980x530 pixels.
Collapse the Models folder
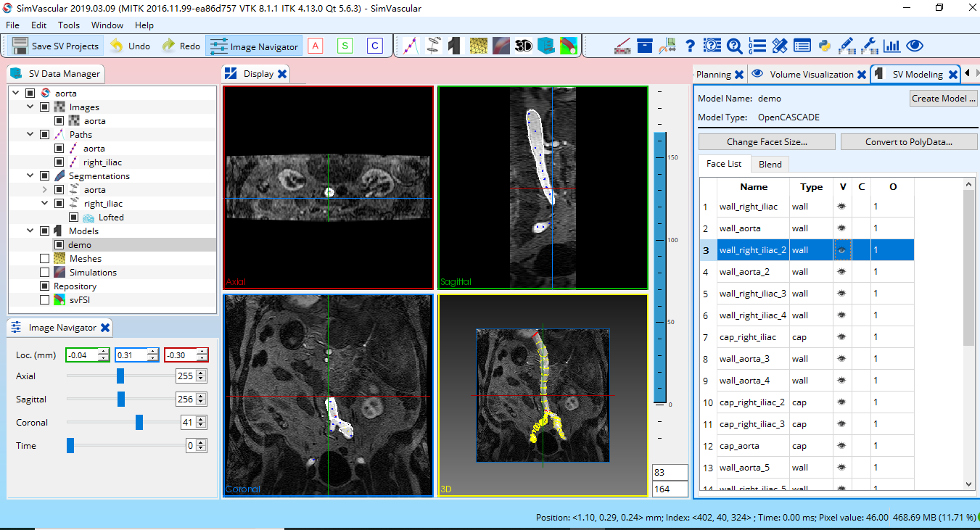click(x=30, y=231)
